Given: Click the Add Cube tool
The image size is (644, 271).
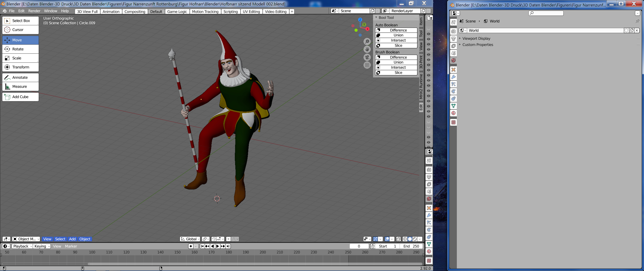Looking at the screenshot, I should click(x=20, y=97).
